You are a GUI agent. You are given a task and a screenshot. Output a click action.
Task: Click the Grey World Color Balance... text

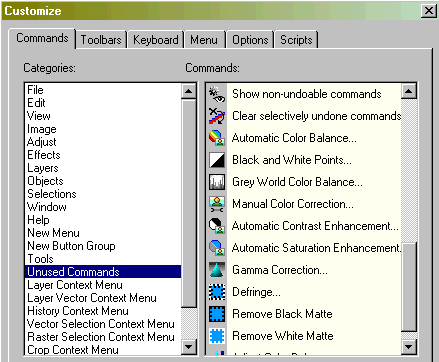297,182
